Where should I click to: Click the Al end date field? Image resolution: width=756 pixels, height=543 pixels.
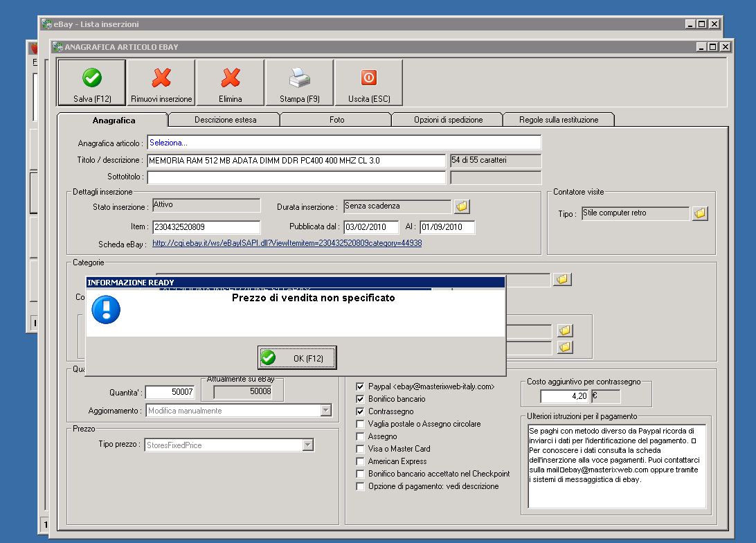click(x=447, y=227)
